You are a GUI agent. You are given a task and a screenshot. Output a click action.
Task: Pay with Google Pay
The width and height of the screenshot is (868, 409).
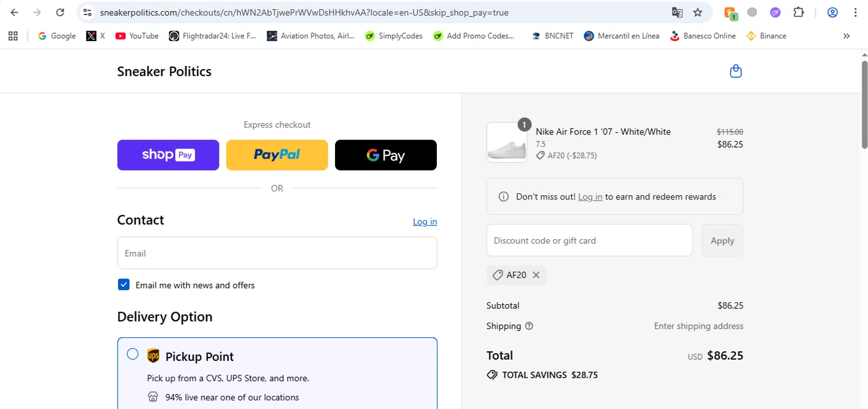coord(386,155)
